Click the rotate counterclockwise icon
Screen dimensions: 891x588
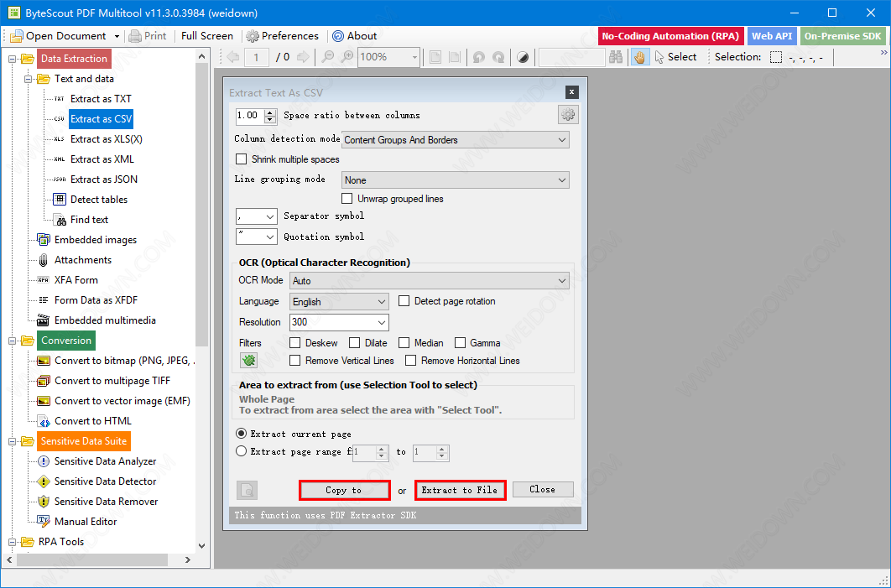[x=479, y=57]
